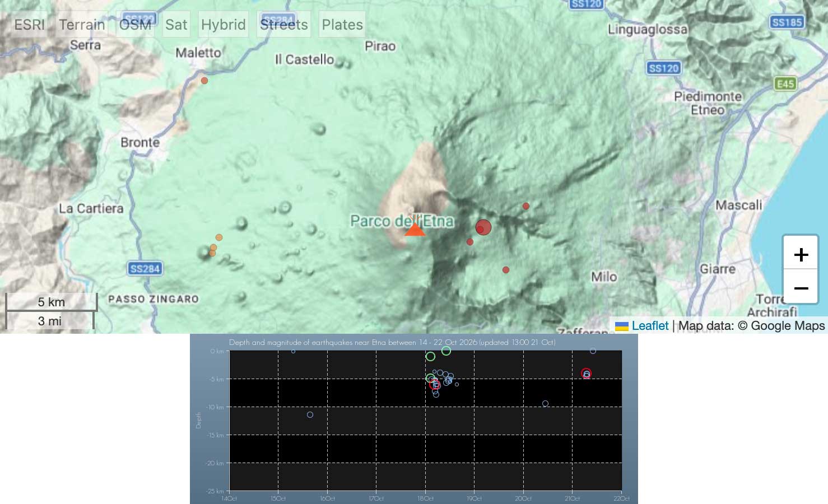Click the green E45 road shield

785,84
